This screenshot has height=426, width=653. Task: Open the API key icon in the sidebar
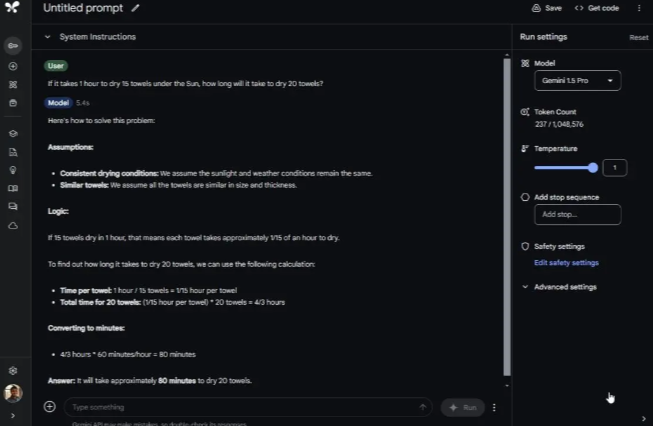coord(13,46)
